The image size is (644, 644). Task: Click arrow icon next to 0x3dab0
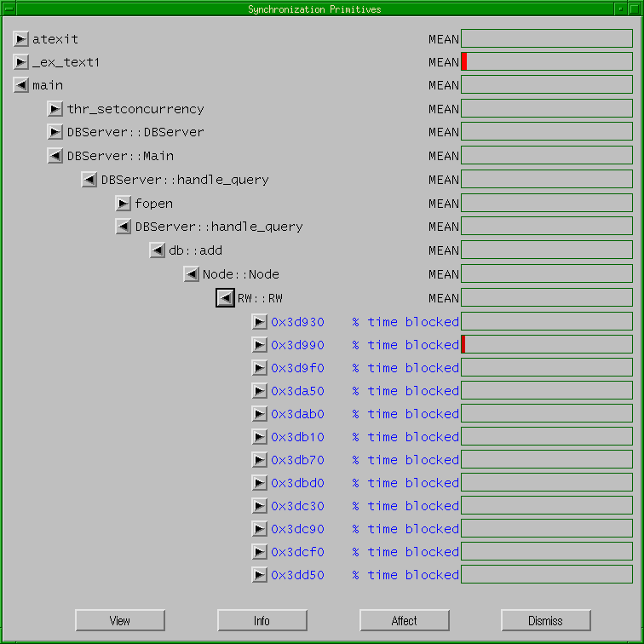(x=260, y=414)
